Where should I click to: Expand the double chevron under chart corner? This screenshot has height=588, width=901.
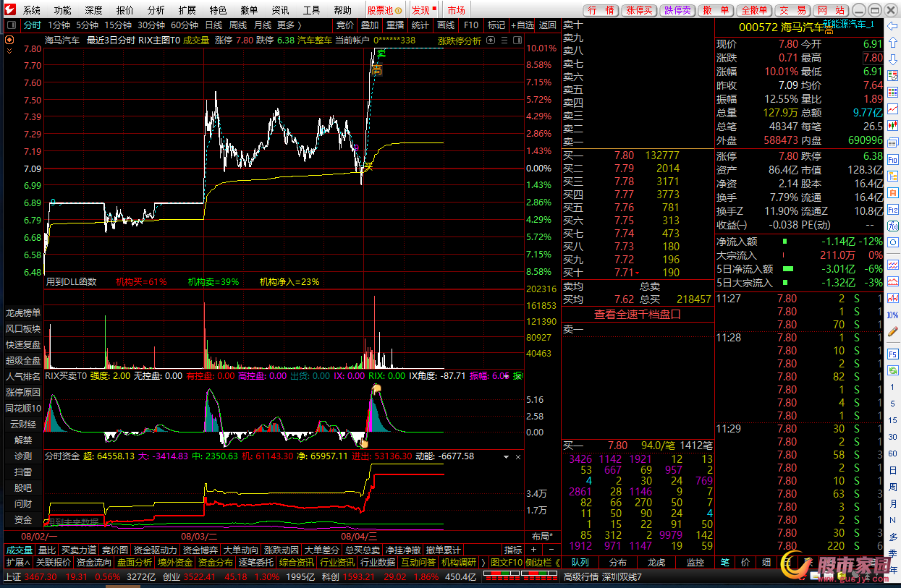(9, 52)
